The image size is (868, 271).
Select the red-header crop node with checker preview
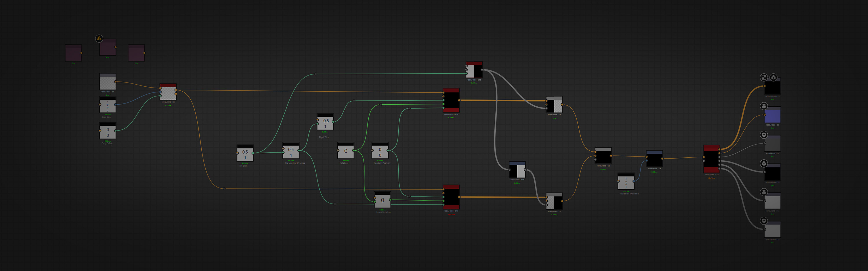[168, 92]
